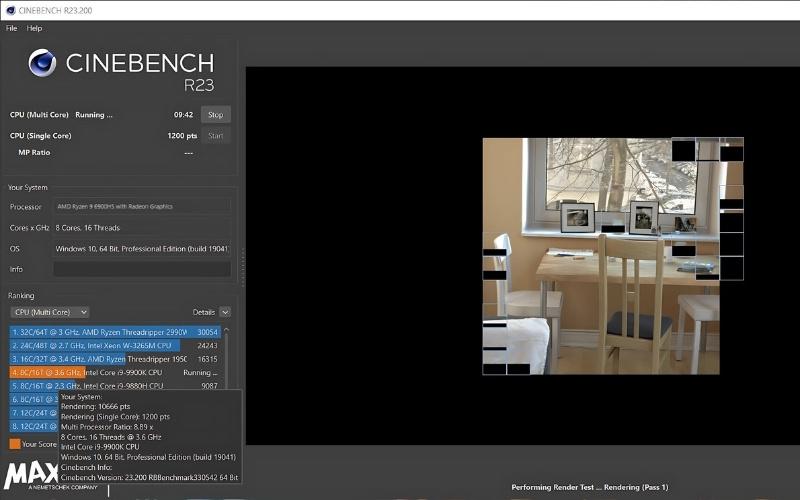Click the Info input field
Viewport: 800px width, 500px height.
pos(142,269)
